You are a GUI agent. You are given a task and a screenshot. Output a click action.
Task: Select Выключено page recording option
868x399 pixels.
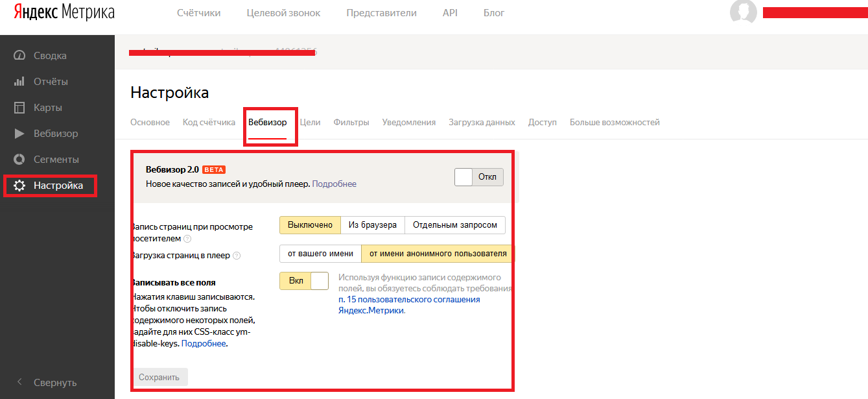tap(310, 225)
